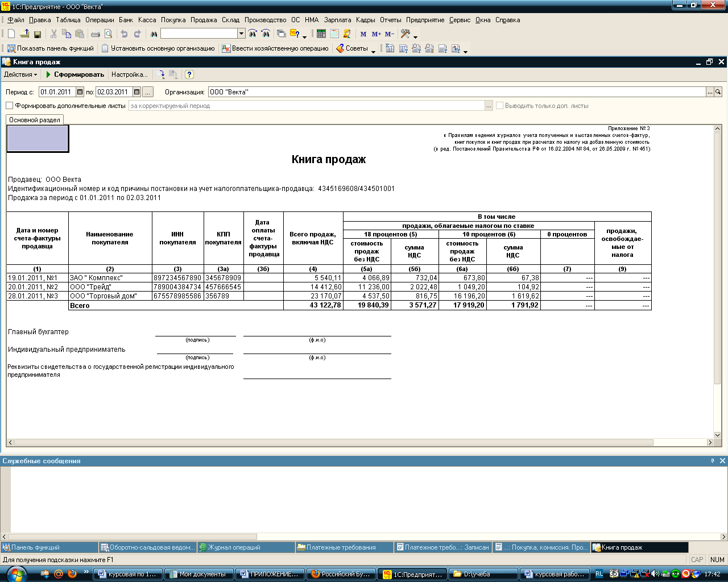Click 'Ввести хозяйственную операцию' button
This screenshot has height=582, width=728.
click(276, 48)
